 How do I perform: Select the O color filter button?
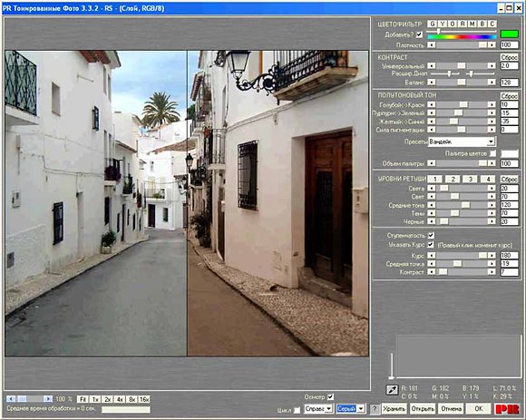point(453,24)
